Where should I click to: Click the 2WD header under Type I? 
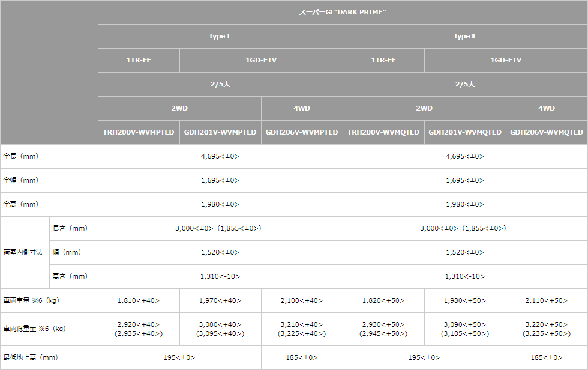(x=179, y=109)
